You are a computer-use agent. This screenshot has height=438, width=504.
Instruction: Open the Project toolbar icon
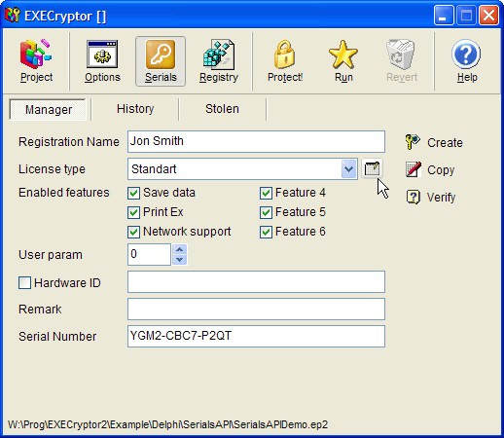click(36, 55)
